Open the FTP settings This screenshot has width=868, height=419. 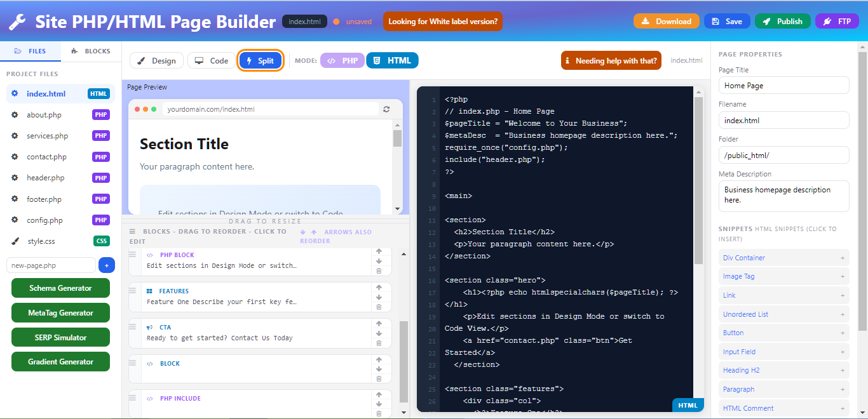837,22
